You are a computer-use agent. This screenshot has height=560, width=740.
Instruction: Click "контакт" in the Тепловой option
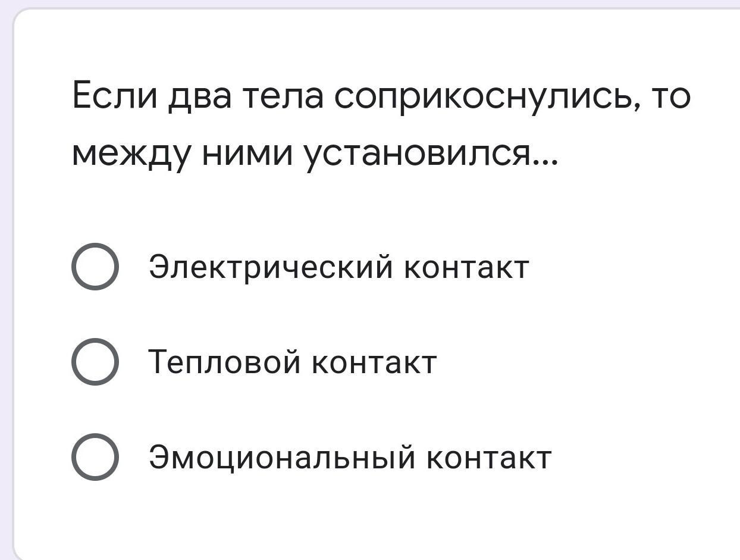(375, 362)
